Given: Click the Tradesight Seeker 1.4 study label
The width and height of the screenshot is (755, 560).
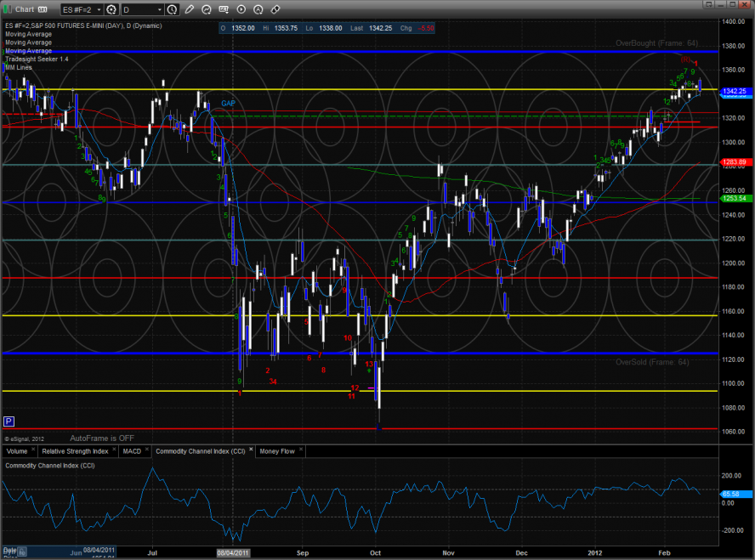Looking at the screenshot, I should [x=37, y=59].
